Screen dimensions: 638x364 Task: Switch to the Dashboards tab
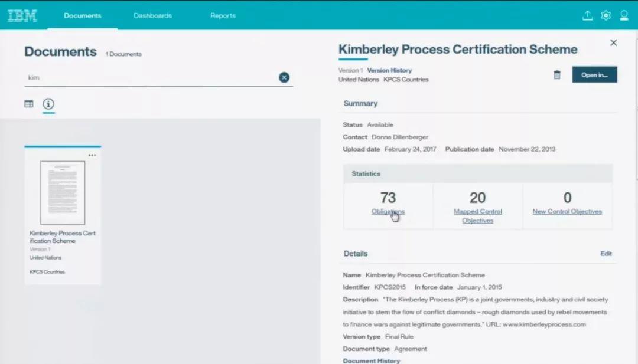pyautogui.click(x=152, y=15)
